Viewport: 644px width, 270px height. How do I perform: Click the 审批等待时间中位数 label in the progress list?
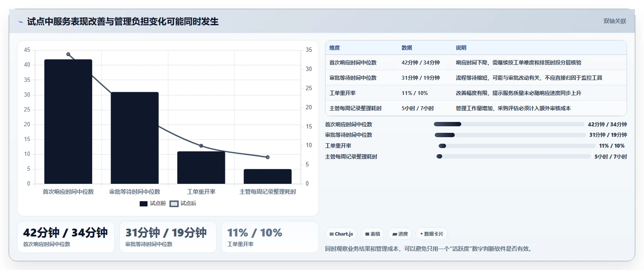349,135
